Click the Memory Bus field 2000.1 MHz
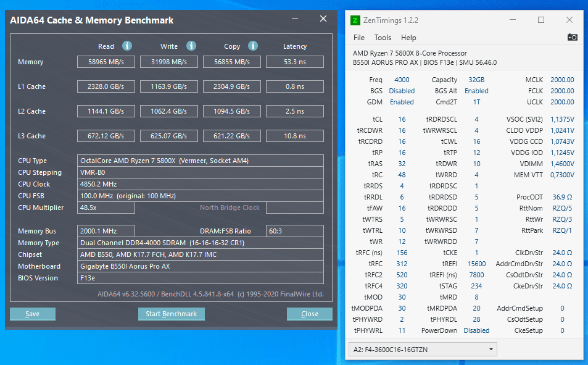This screenshot has height=365, width=588. point(106,231)
